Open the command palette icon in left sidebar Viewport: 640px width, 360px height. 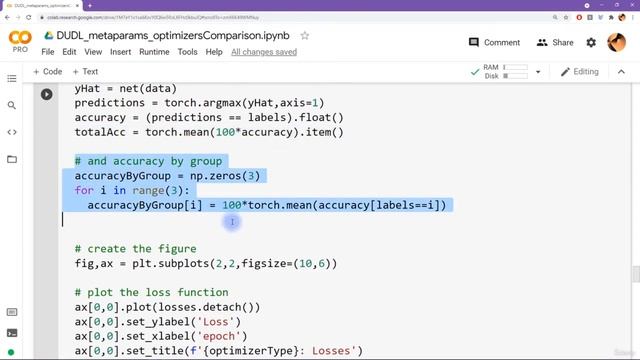(x=12, y=312)
